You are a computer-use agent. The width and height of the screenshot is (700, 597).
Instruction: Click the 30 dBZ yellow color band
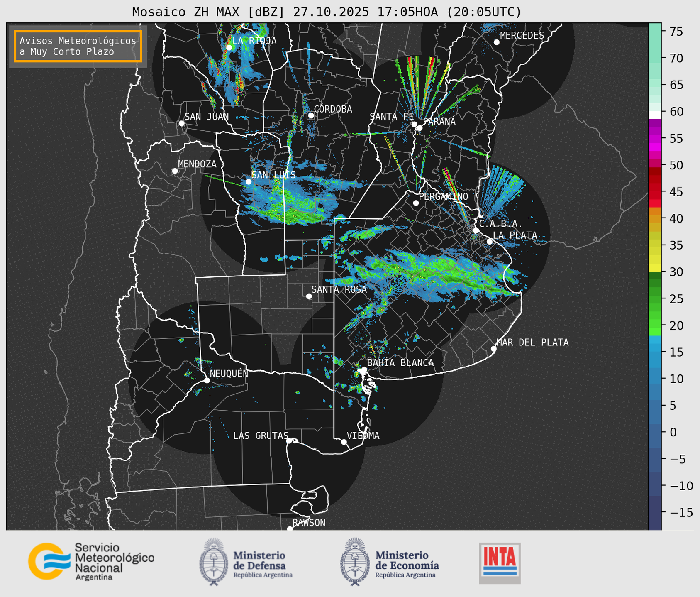[x=655, y=268]
